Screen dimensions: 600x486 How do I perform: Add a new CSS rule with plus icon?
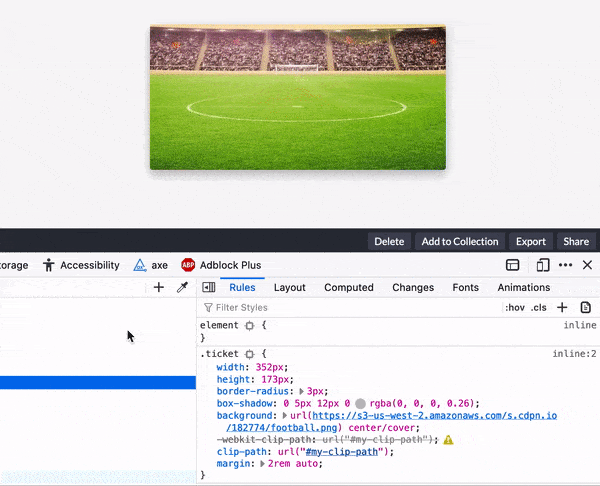coord(562,308)
